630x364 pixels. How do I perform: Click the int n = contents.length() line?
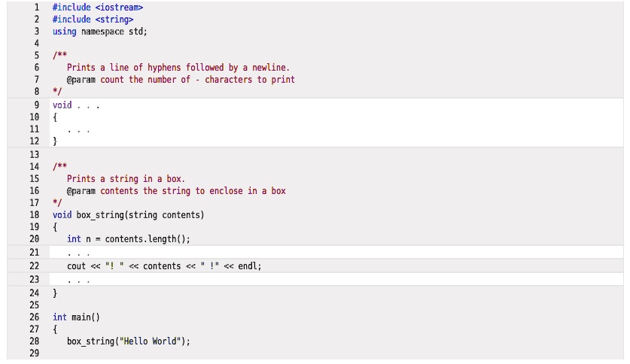click(x=129, y=239)
